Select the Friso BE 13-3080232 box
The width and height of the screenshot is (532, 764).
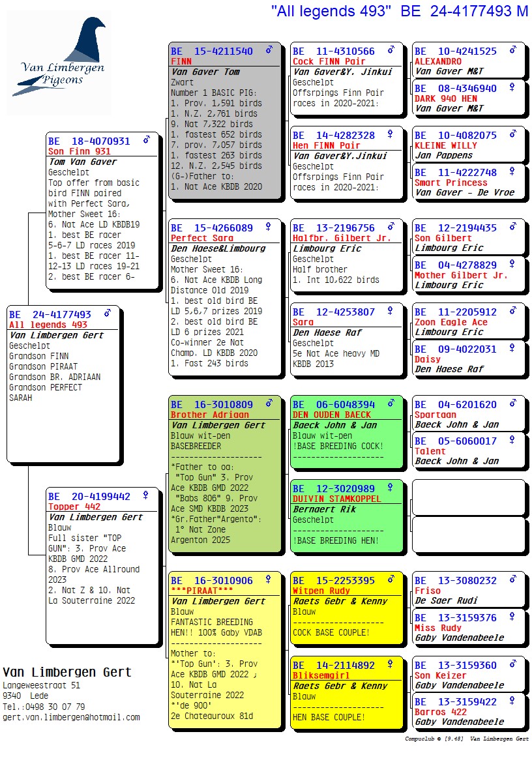point(467,590)
